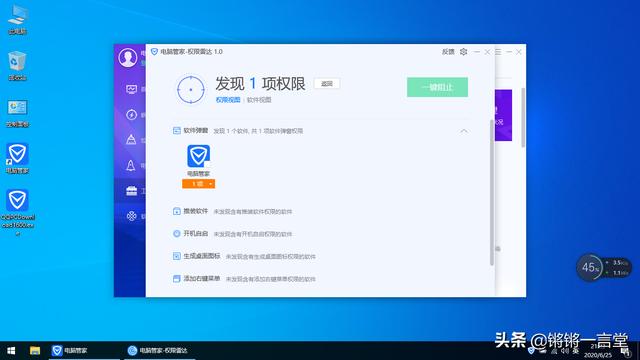Image resolution: width=640 pixels, height=360 pixels.
Task: Click the purple banner in the back window
Action: [503, 116]
